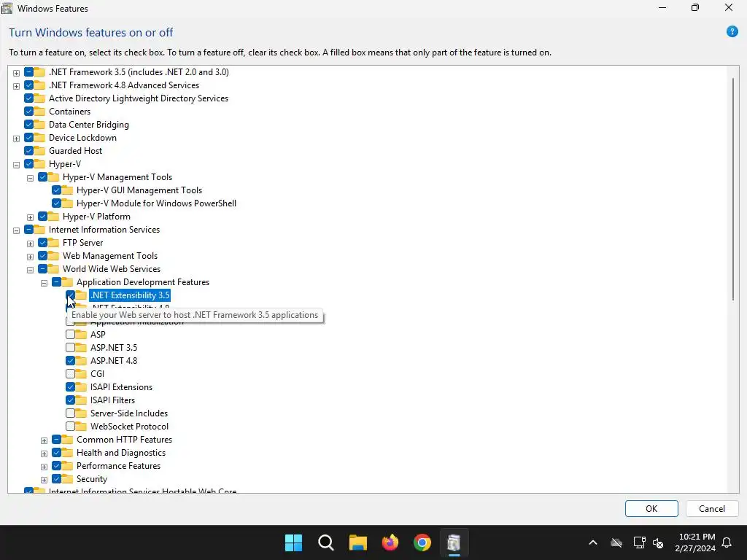The image size is (747, 560).
Task: Expand the Web Management Tools node
Action: [30, 257]
